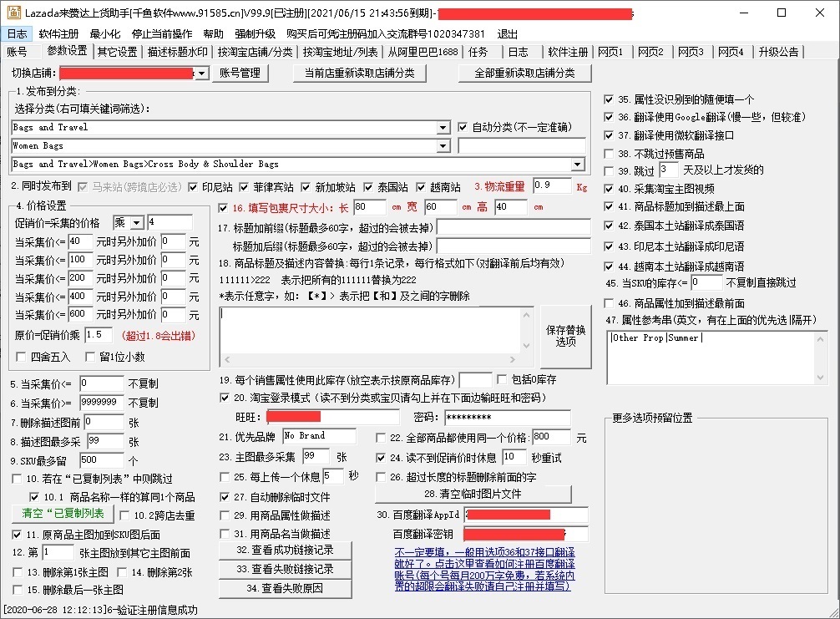Check 自动分类 auto-classify checkbox
Viewport: 840px width, 619px height.
tap(463, 127)
